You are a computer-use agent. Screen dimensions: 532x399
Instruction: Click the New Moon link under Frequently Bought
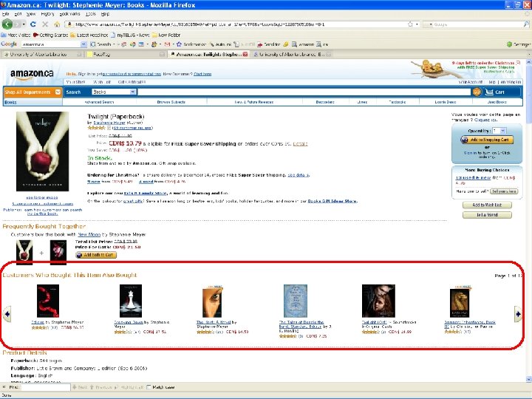tap(89, 234)
